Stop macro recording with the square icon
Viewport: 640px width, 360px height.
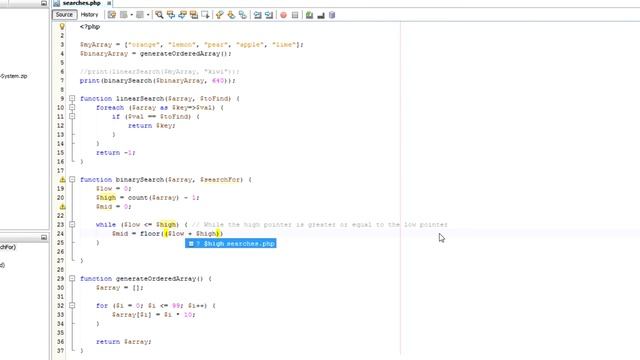click(295, 15)
